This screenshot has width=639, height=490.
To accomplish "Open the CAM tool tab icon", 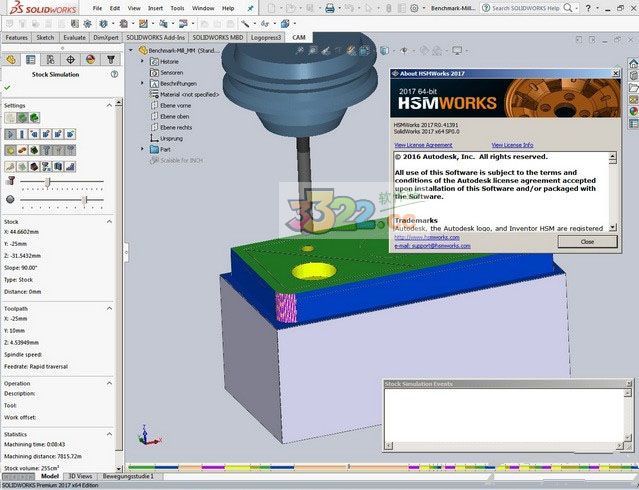I will (110, 60).
